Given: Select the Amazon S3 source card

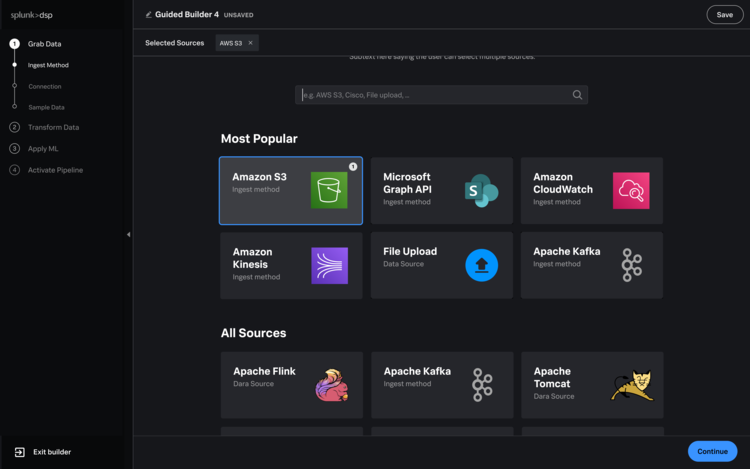Looking at the screenshot, I should point(291,191).
